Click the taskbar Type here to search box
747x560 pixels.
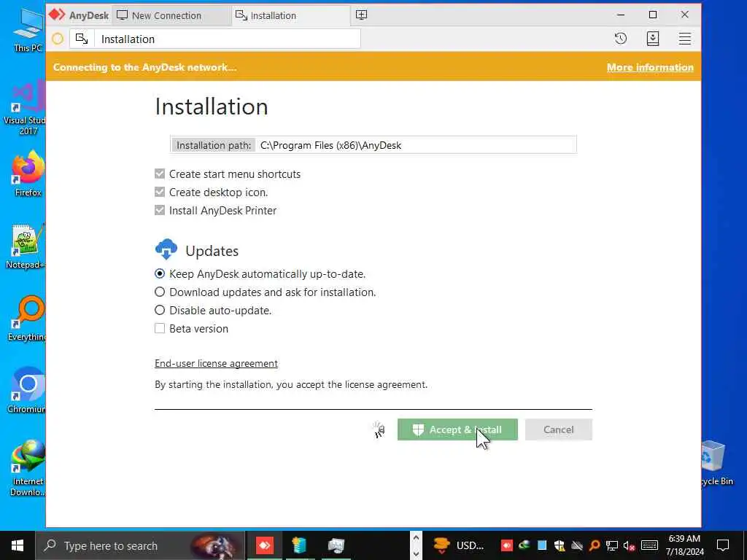(141, 545)
